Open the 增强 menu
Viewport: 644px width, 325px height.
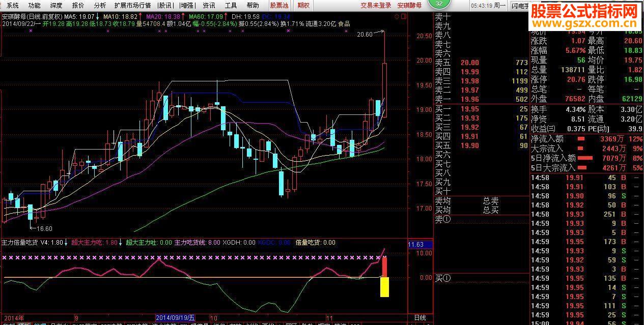pos(187,5)
